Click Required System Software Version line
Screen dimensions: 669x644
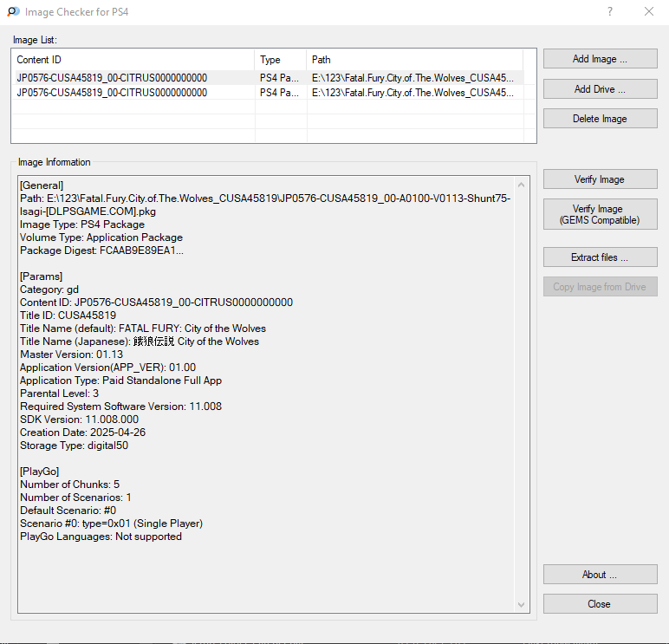[x=120, y=407]
